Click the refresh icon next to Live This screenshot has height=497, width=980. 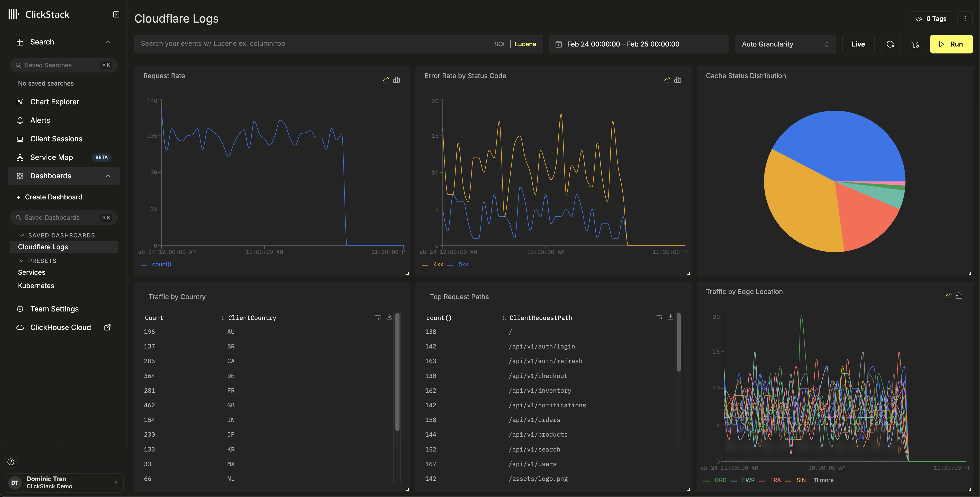tap(890, 44)
